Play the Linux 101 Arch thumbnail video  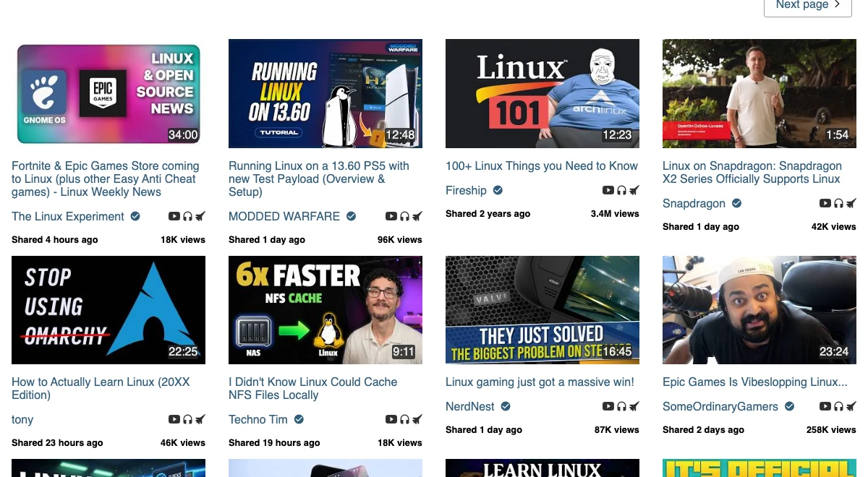[x=542, y=93]
